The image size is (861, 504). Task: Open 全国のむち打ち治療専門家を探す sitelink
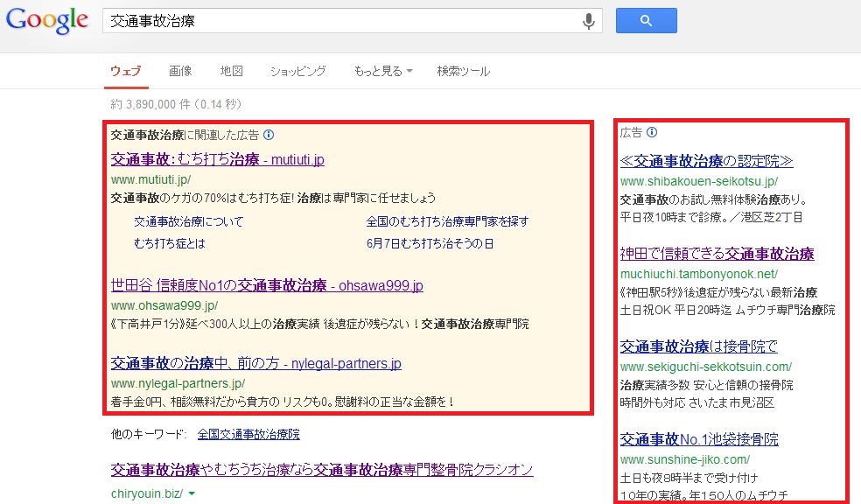[446, 221]
